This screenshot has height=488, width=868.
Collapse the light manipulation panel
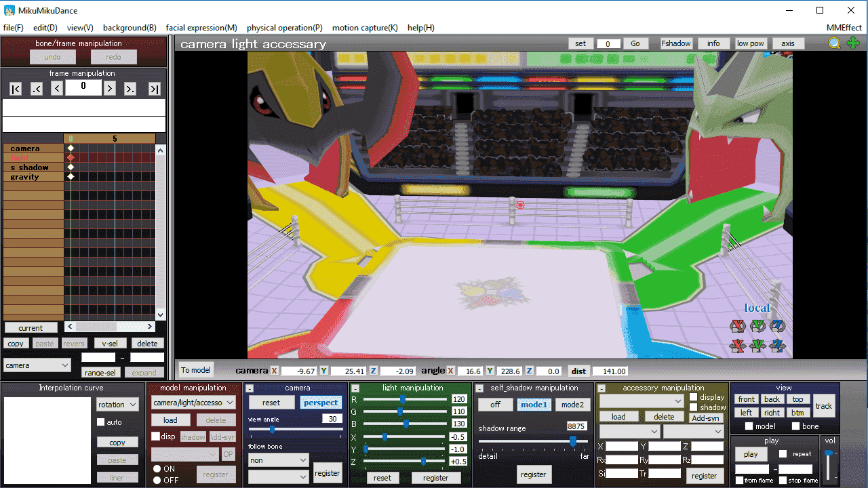point(355,388)
